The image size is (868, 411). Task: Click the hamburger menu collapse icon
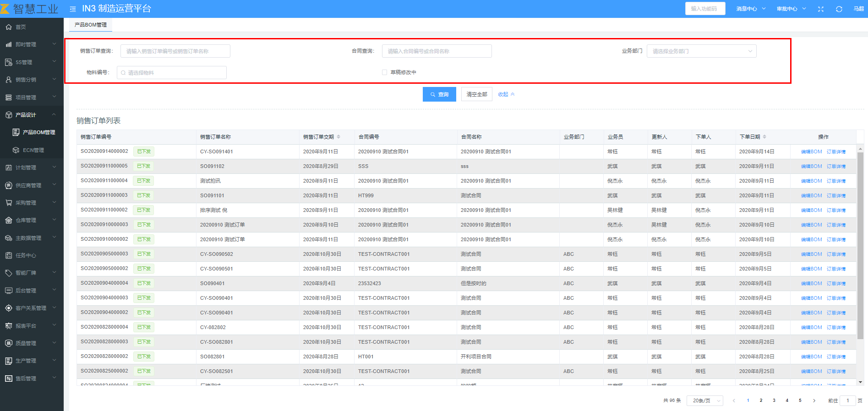73,9
